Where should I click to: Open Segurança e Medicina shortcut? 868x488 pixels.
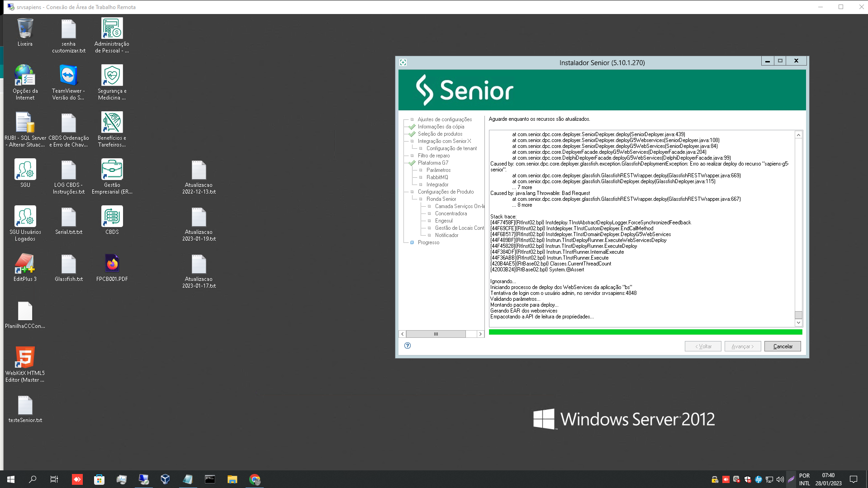coord(112,83)
